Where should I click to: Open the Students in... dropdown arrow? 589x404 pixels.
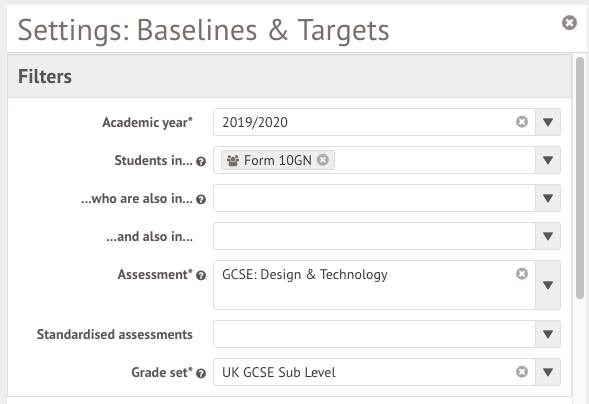click(x=548, y=160)
